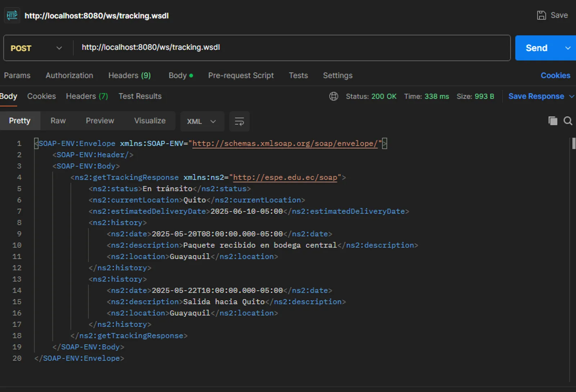The width and height of the screenshot is (576, 392).
Task: Click the green dot on the Body tab
Action: coord(191,75)
